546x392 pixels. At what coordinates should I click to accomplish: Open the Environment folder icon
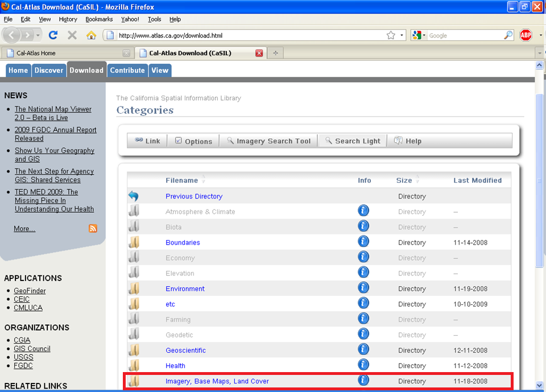134,288
